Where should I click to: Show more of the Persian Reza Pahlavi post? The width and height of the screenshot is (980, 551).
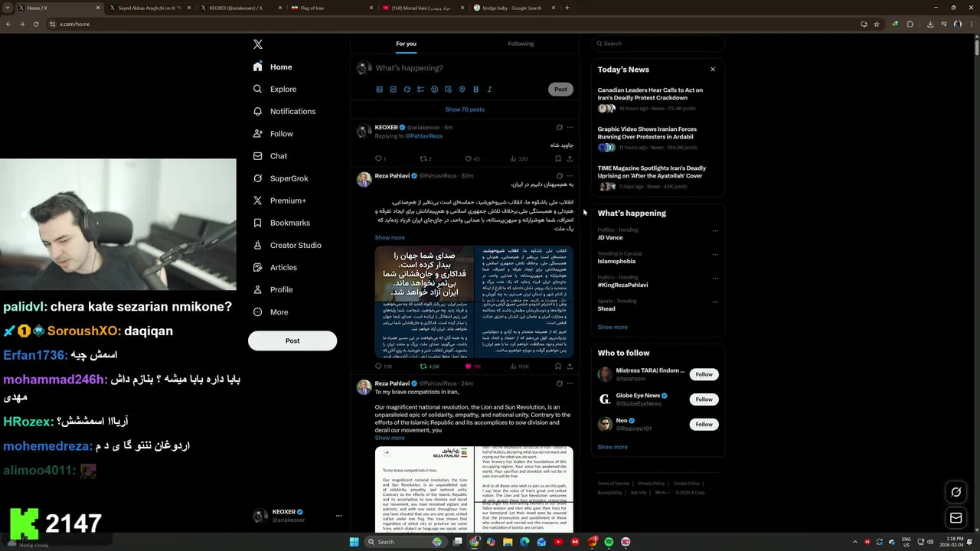[x=390, y=237]
